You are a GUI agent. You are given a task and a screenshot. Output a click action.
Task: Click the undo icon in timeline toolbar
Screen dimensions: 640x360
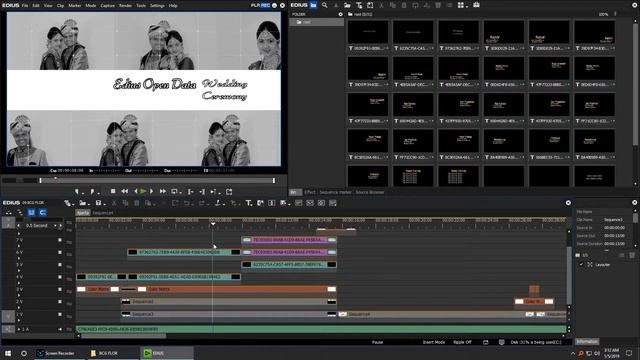pyautogui.click(x=187, y=203)
